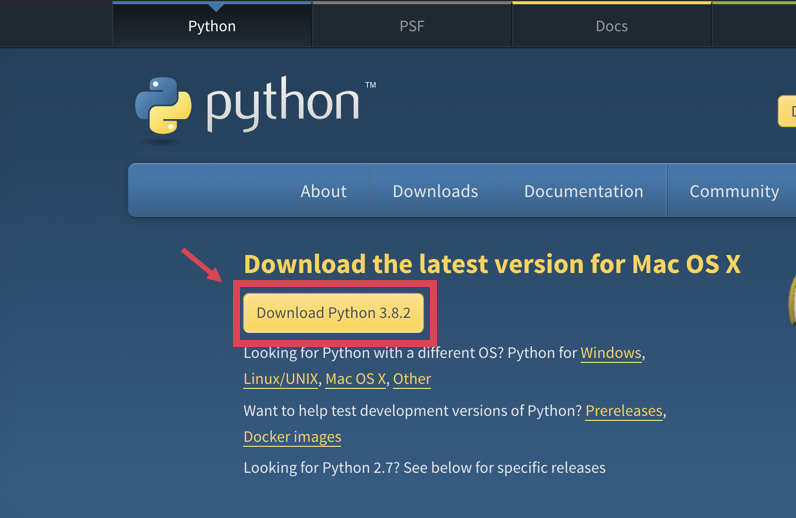Open the Documentation menu
Image resolution: width=796 pixels, height=518 pixels.
pyautogui.click(x=583, y=191)
